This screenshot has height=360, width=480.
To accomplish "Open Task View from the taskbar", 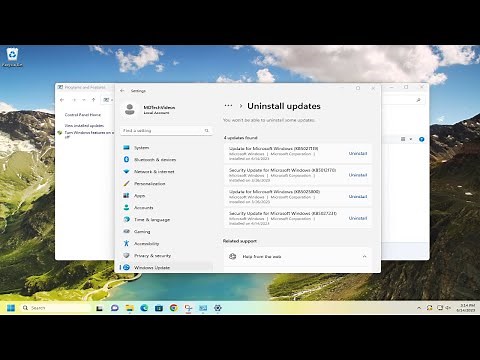I will coord(99,308).
